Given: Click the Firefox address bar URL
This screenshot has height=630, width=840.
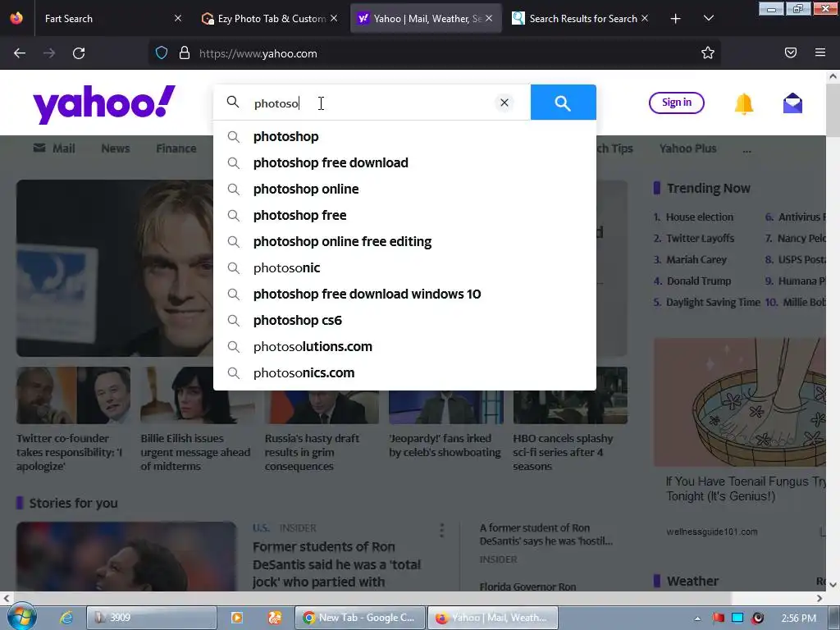Looking at the screenshot, I should pyautogui.click(x=258, y=53).
